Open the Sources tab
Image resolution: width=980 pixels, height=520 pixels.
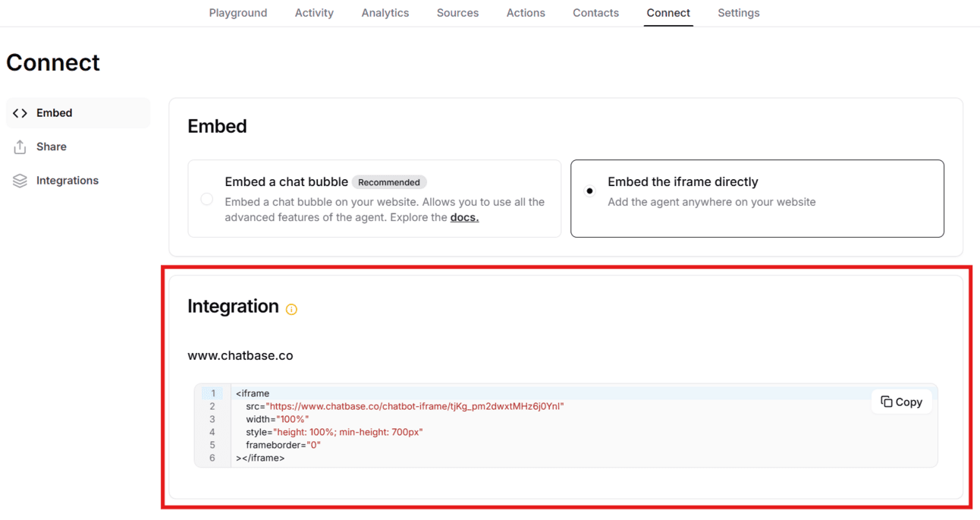click(x=457, y=13)
